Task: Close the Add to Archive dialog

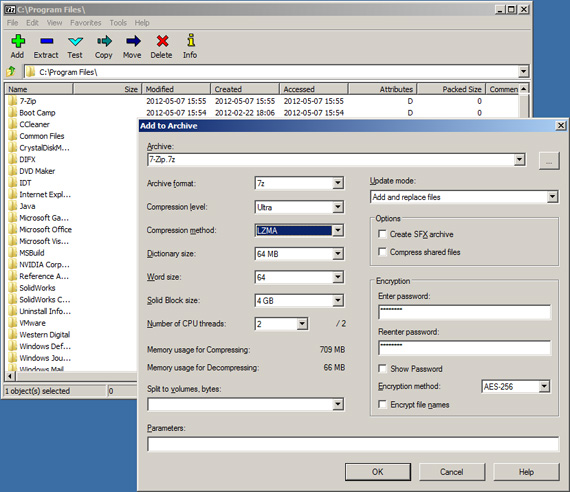Action: [561, 125]
